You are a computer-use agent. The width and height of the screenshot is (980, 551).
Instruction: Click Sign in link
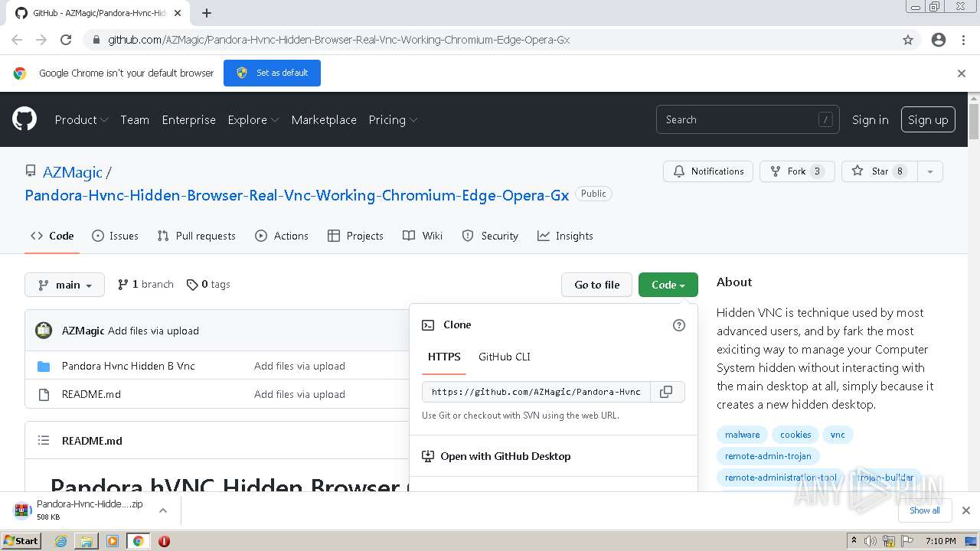coord(871,120)
